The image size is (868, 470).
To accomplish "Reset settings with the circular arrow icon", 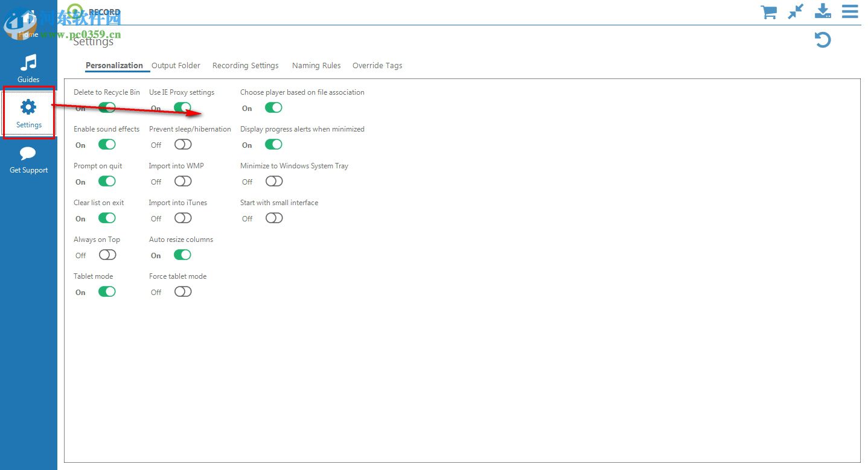I will click(x=823, y=40).
